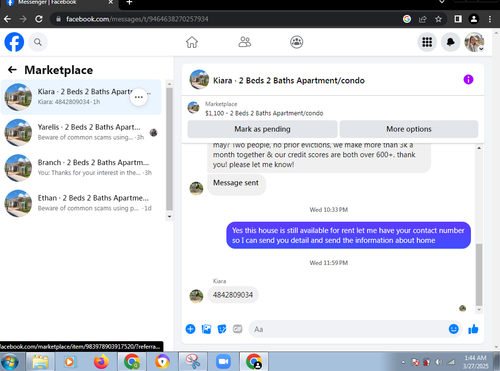Click share page icon in address bar
The width and height of the screenshot is (500, 371).
pyautogui.click(x=423, y=19)
